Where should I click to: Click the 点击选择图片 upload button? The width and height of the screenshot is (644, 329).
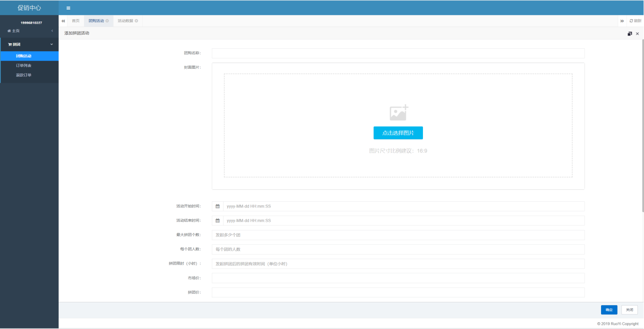tap(398, 133)
